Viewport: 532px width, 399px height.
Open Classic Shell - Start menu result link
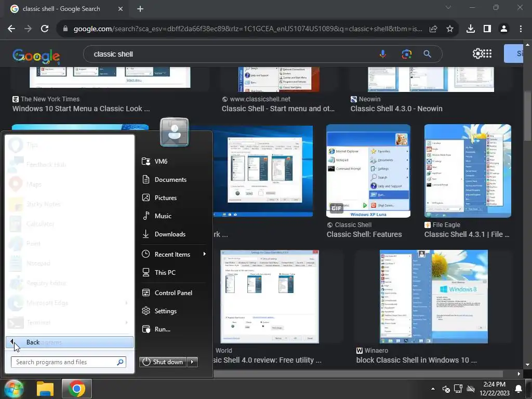click(x=278, y=109)
